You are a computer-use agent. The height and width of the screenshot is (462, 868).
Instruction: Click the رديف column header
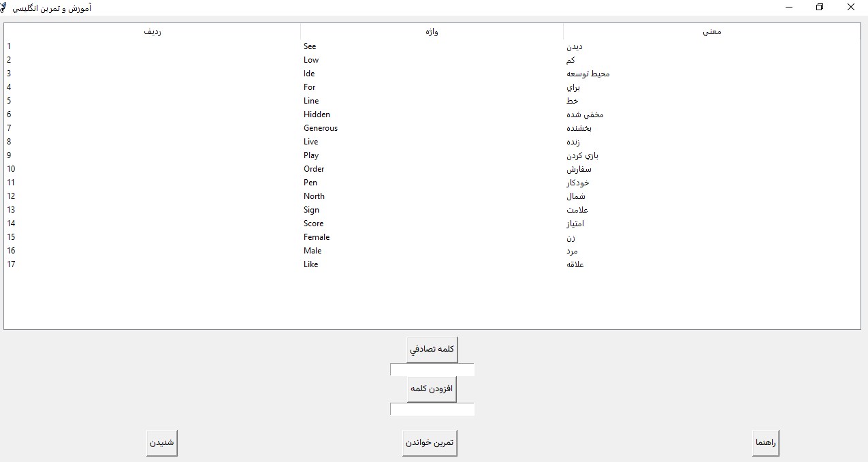(x=152, y=32)
